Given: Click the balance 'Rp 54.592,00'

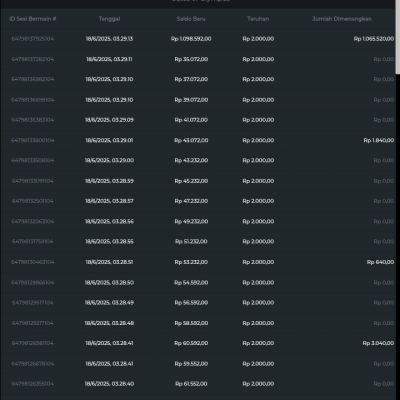Looking at the screenshot, I should pyautogui.click(x=191, y=283).
